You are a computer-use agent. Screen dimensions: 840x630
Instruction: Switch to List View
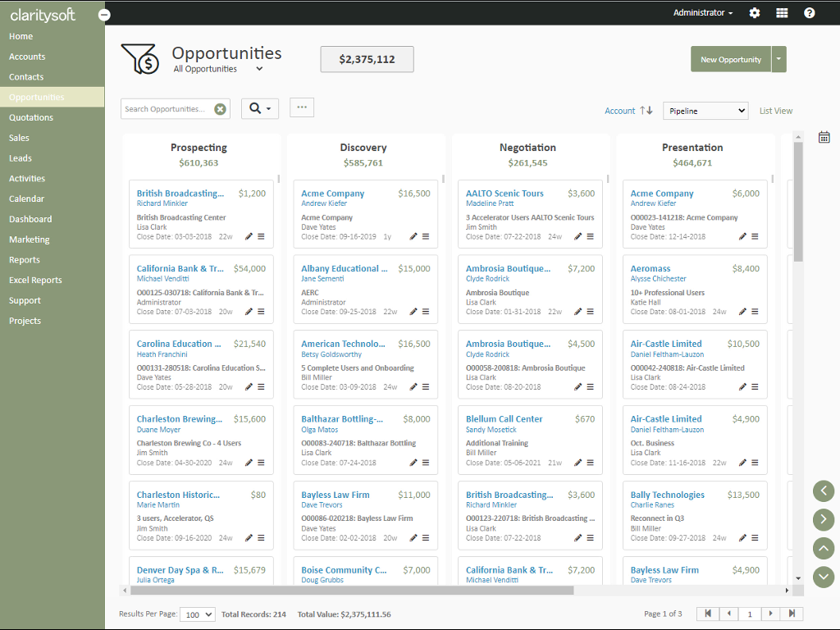tap(776, 111)
